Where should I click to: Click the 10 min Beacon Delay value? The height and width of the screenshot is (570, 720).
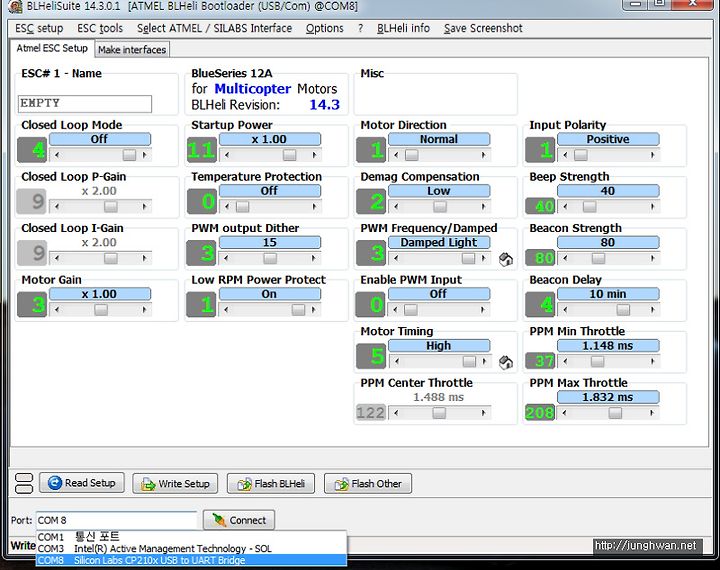coord(608,294)
